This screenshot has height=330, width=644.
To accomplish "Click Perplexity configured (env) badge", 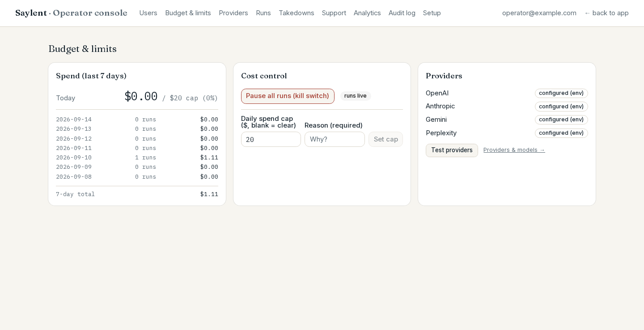I will coord(561,133).
